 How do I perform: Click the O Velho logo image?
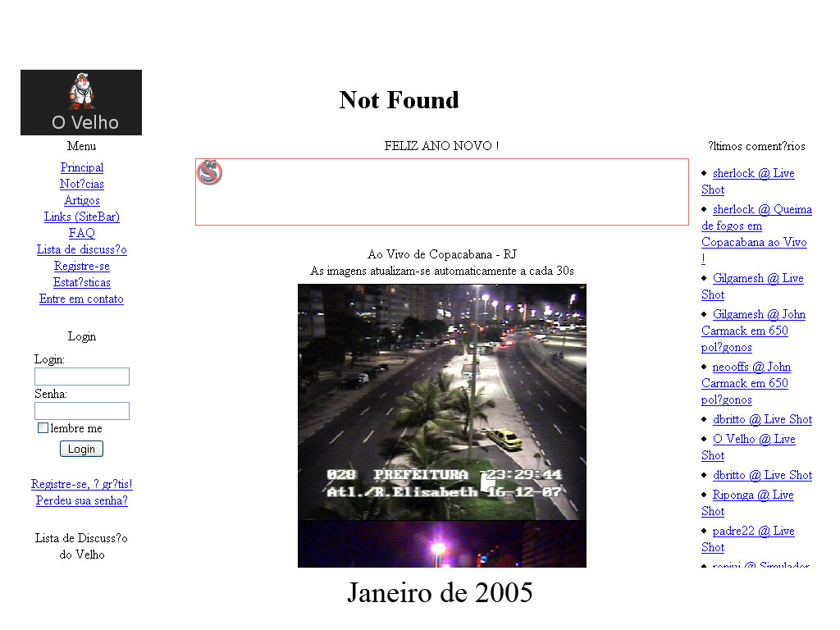click(81, 103)
